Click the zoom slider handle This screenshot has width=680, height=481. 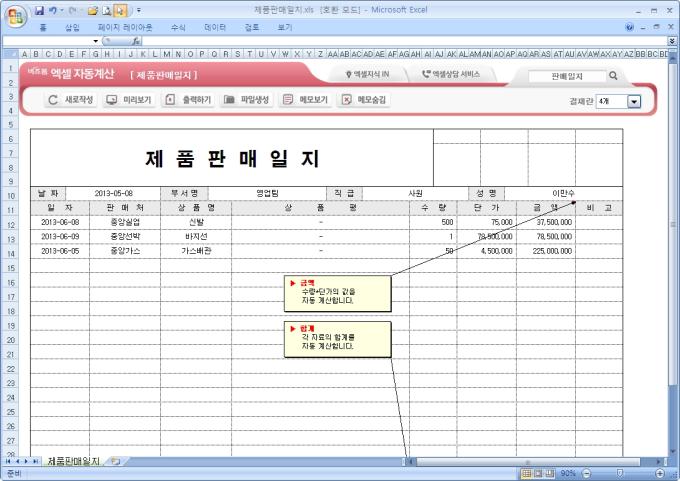(x=620, y=473)
